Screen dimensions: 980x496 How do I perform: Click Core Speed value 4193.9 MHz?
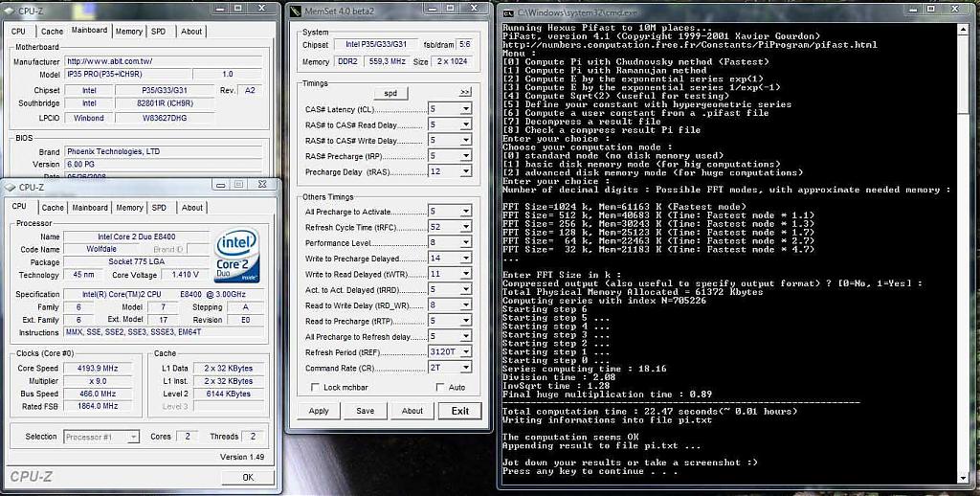[98, 369]
